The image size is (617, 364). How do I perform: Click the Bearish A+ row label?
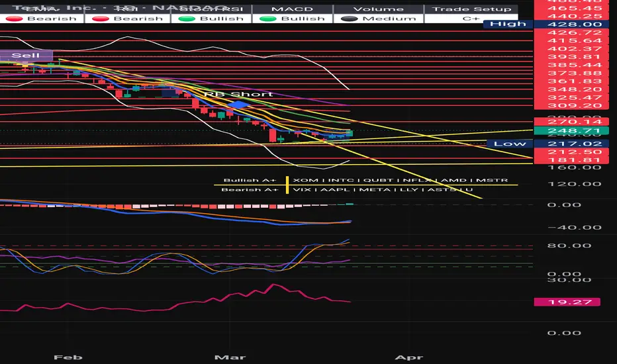coord(250,190)
